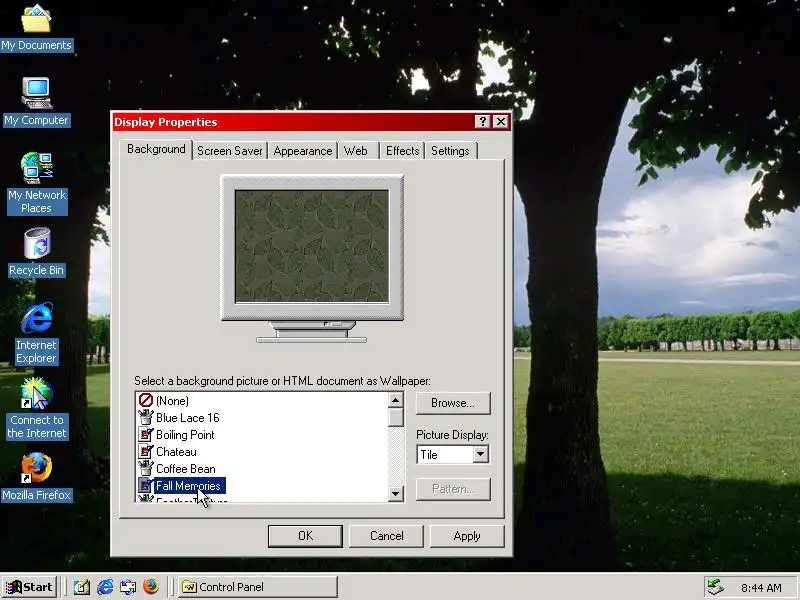Switch to the Screen Saver tab
The image size is (800, 600).
tap(230, 151)
